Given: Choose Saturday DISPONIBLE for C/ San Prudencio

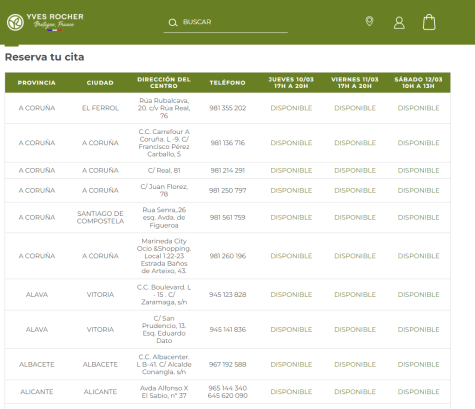Looking at the screenshot, I should point(418,329).
